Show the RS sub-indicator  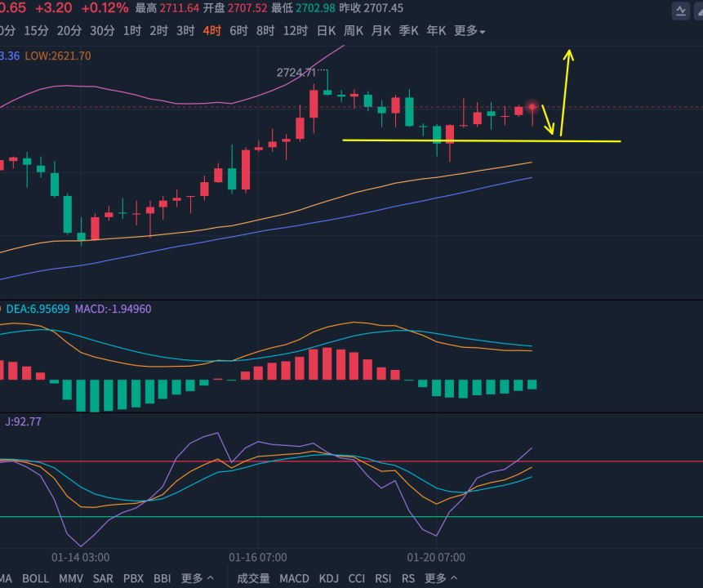click(408, 578)
